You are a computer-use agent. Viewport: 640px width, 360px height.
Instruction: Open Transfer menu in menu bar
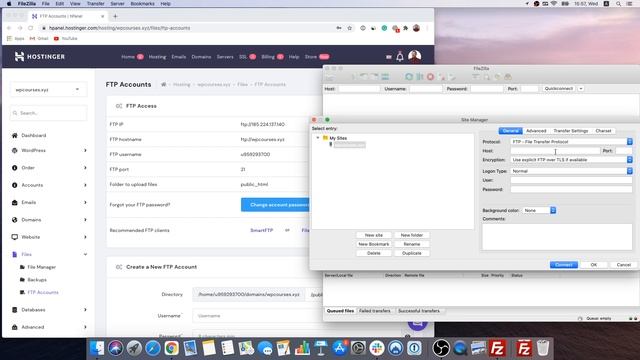[96, 4]
